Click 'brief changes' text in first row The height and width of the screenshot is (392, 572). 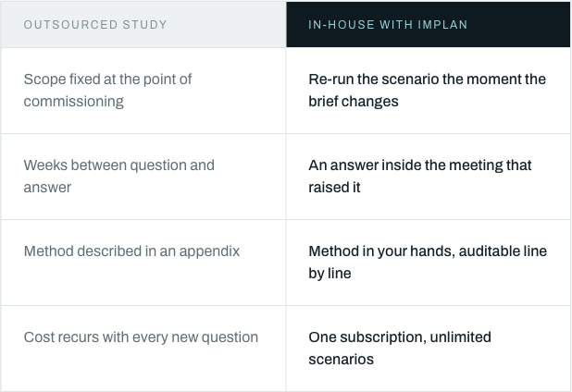coord(354,102)
